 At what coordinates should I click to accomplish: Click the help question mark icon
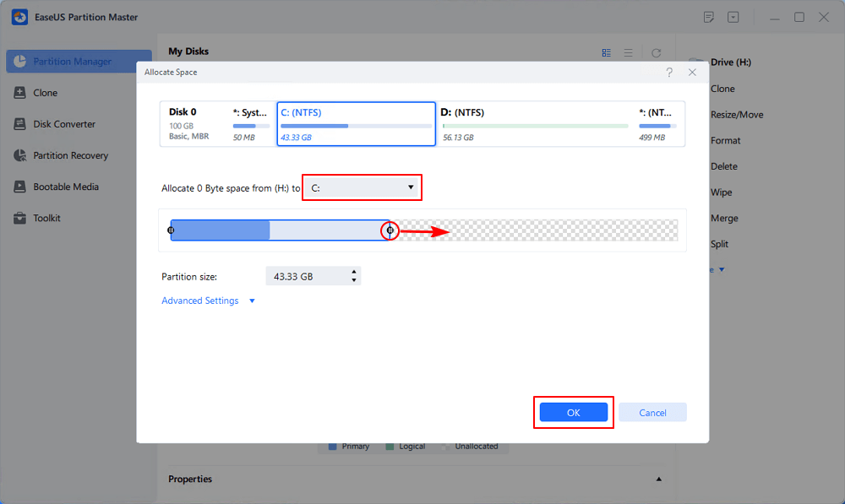point(669,72)
